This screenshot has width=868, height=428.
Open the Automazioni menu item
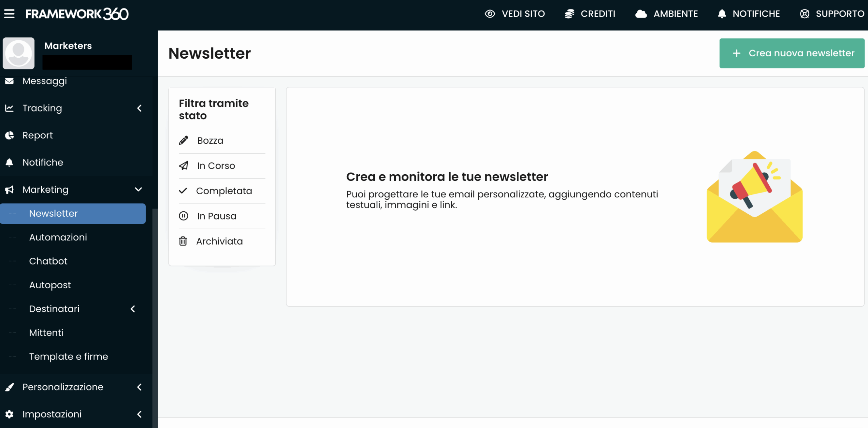point(58,237)
